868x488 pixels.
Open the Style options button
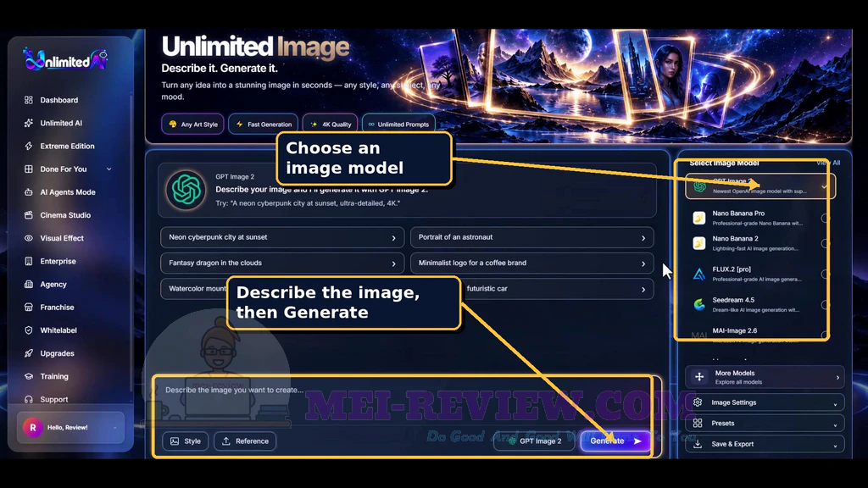[x=186, y=441]
